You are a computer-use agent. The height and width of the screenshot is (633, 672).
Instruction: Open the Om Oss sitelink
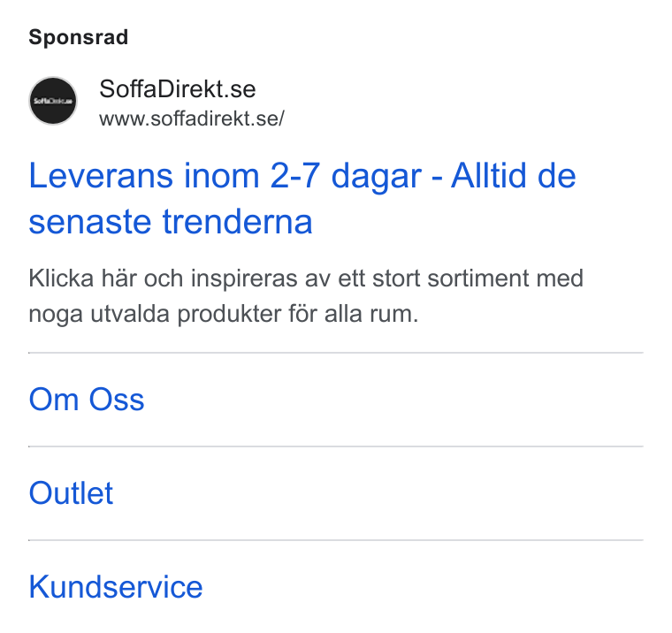87,400
